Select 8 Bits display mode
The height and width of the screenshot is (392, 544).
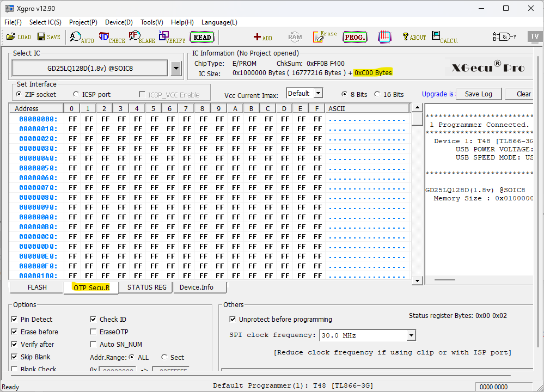[344, 94]
